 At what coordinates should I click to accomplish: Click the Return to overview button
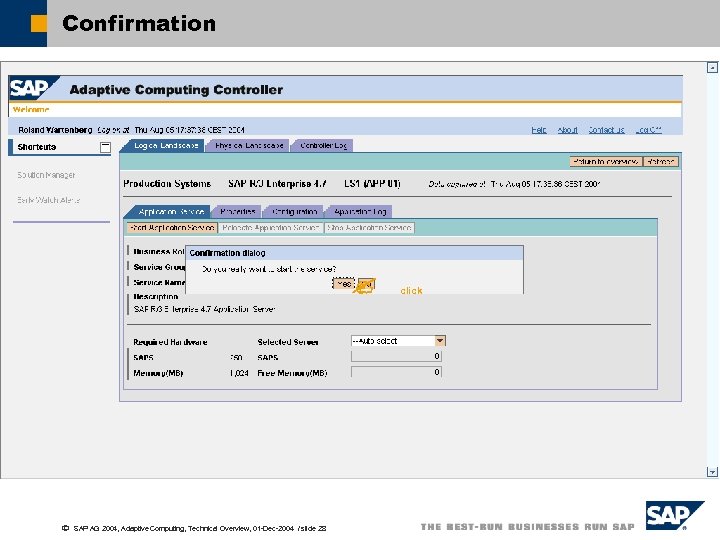606,162
